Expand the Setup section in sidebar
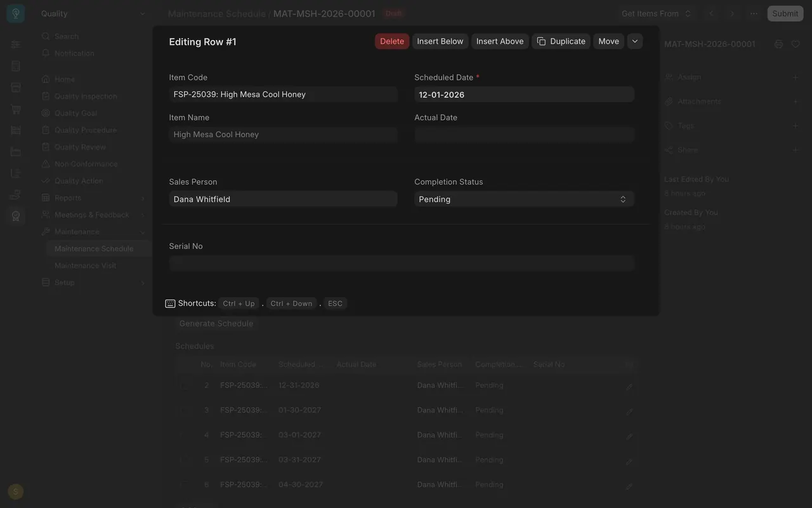Image resolution: width=812 pixels, height=508 pixels. click(x=143, y=283)
